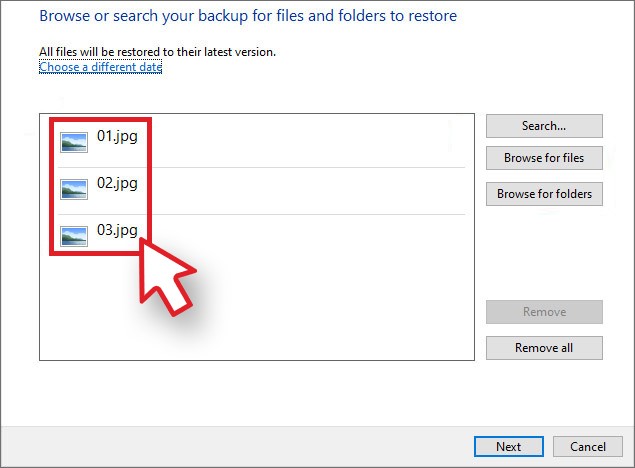635x468 pixels.
Task: Select the 01.jpg file name
Action: 116,137
